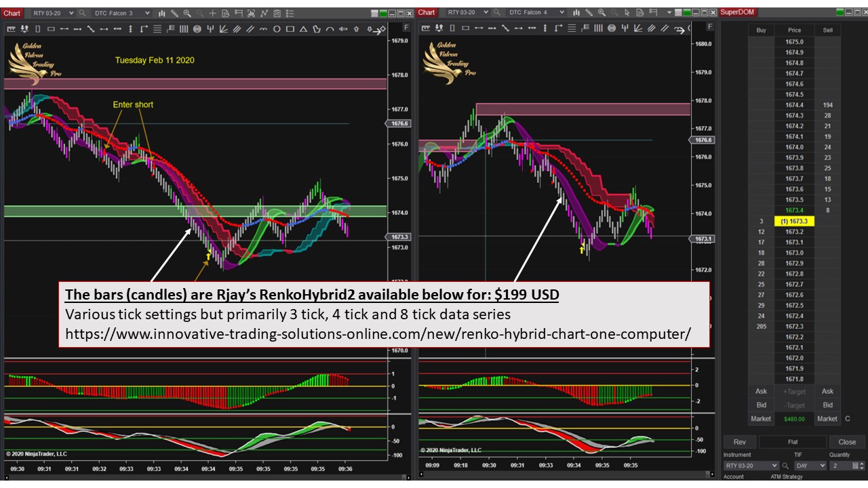Open bar type selector in Falcon 3 chart
This screenshot has width=868, height=488.
coord(163,13)
